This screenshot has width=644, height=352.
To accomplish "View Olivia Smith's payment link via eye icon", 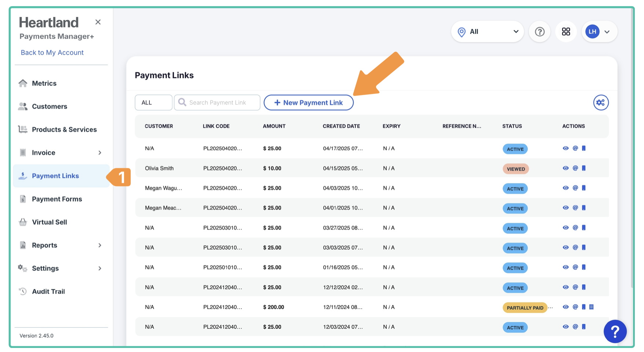I will (x=565, y=168).
